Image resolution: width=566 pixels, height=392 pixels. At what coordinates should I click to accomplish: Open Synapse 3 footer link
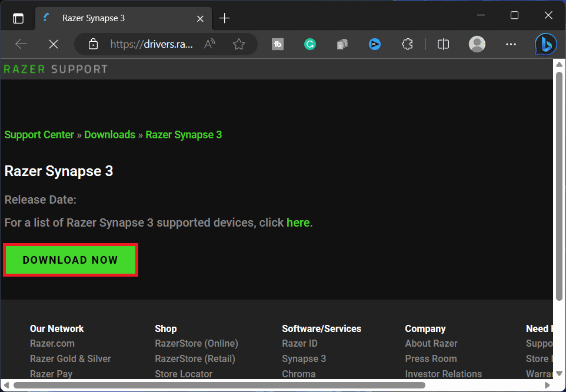(x=304, y=358)
